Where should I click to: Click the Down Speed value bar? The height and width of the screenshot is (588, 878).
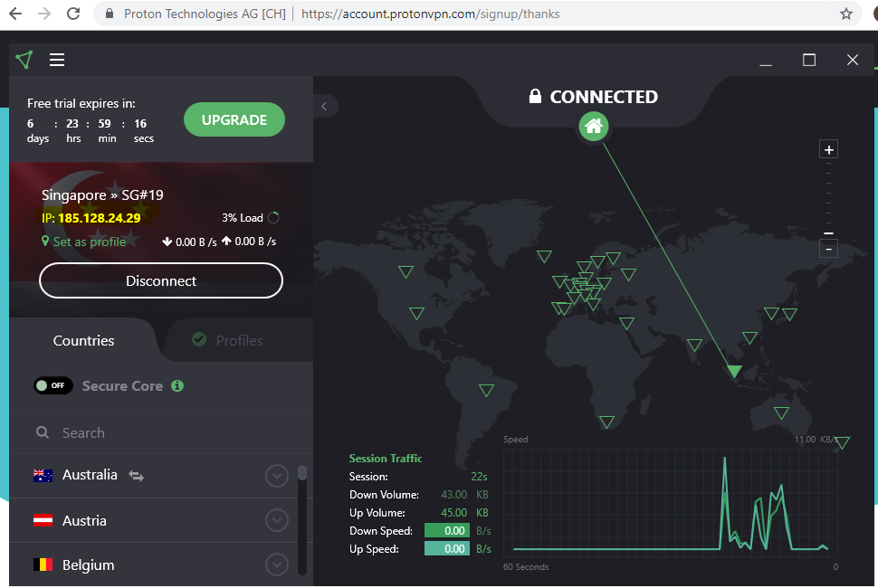pos(447,530)
